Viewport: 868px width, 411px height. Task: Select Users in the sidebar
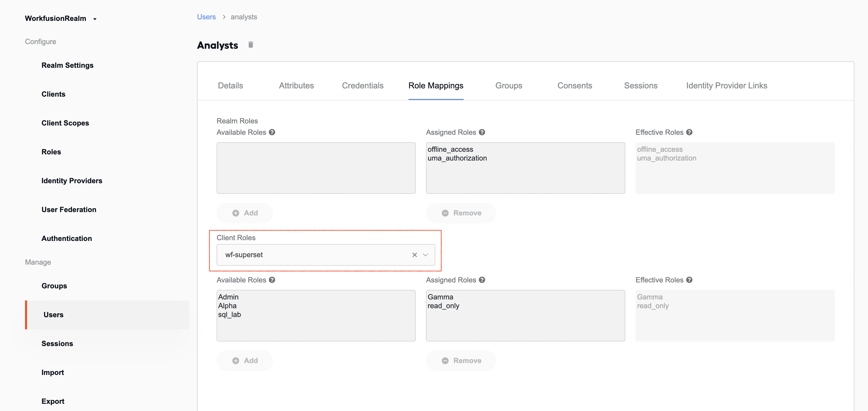(107, 315)
